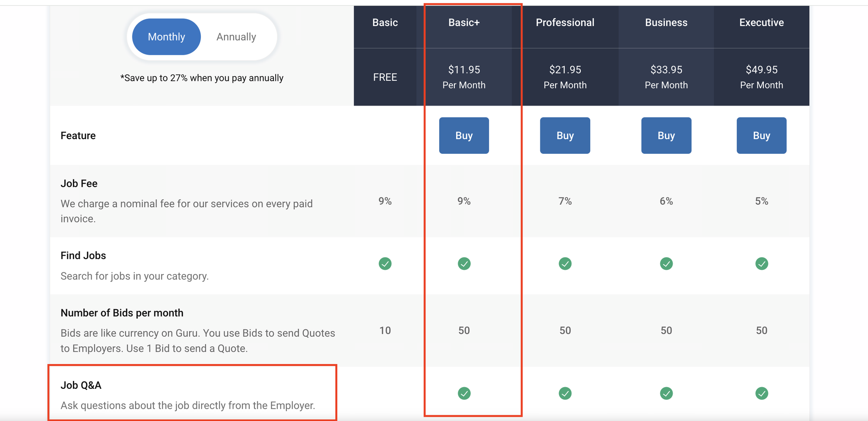Click the 50 bids value under Executive
868x421 pixels.
pyautogui.click(x=762, y=331)
